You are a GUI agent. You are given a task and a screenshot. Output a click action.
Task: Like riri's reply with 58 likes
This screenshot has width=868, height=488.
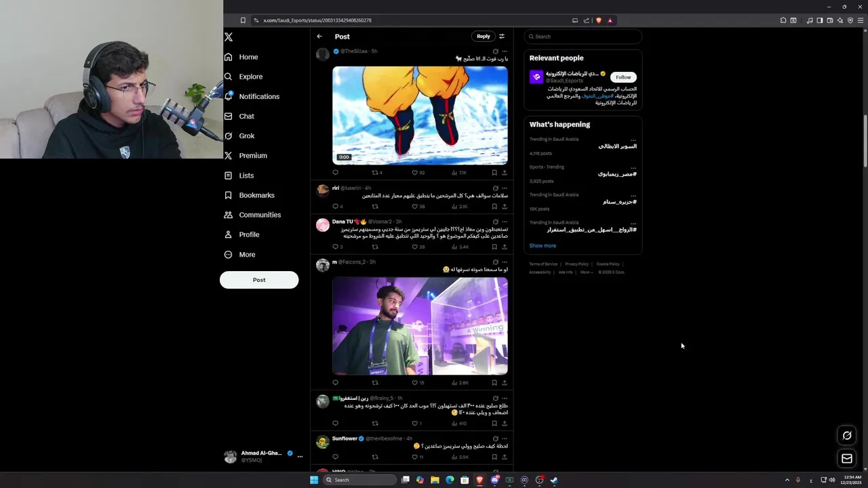tap(418, 207)
